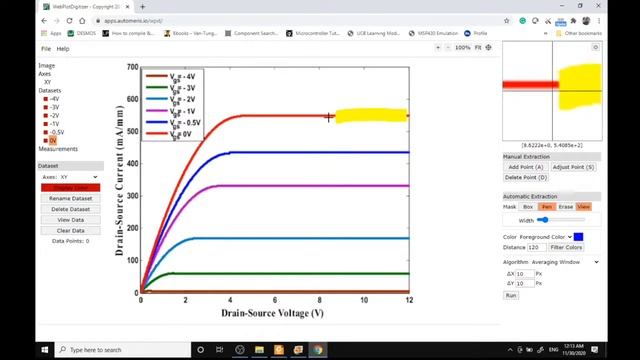640x360 pixels.
Task: Select Measurements in the tree
Action: click(x=58, y=149)
